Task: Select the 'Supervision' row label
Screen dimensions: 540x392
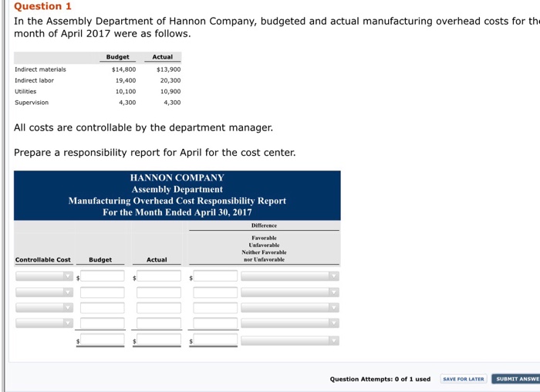Action: [x=32, y=103]
